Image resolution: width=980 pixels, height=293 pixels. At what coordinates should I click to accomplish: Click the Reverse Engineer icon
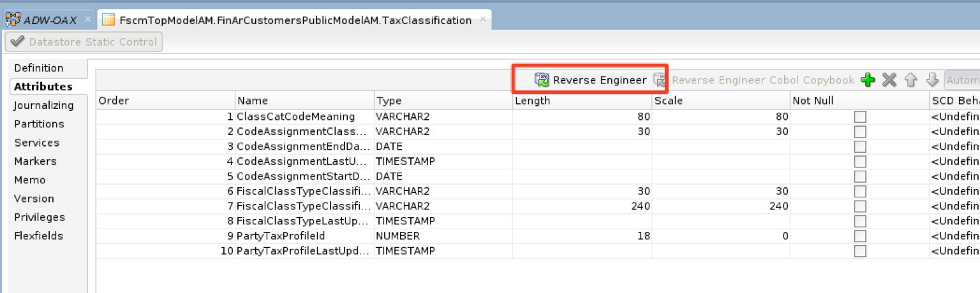click(542, 80)
